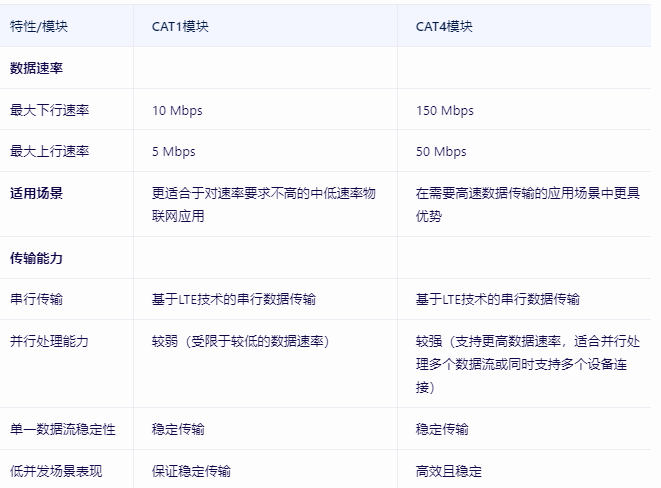Image resolution: width=661 pixels, height=488 pixels.
Task: Click the 传输能力 section heading
Action: pyautogui.click(x=38, y=258)
